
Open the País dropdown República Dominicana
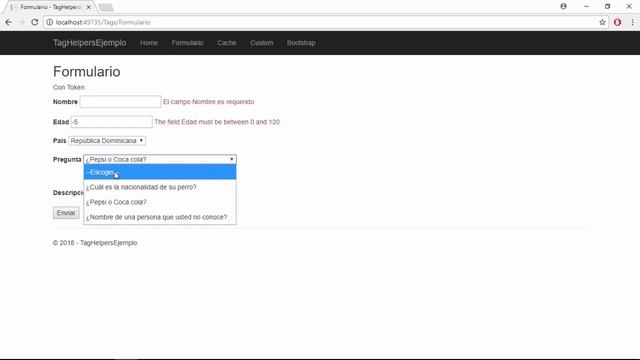107,140
